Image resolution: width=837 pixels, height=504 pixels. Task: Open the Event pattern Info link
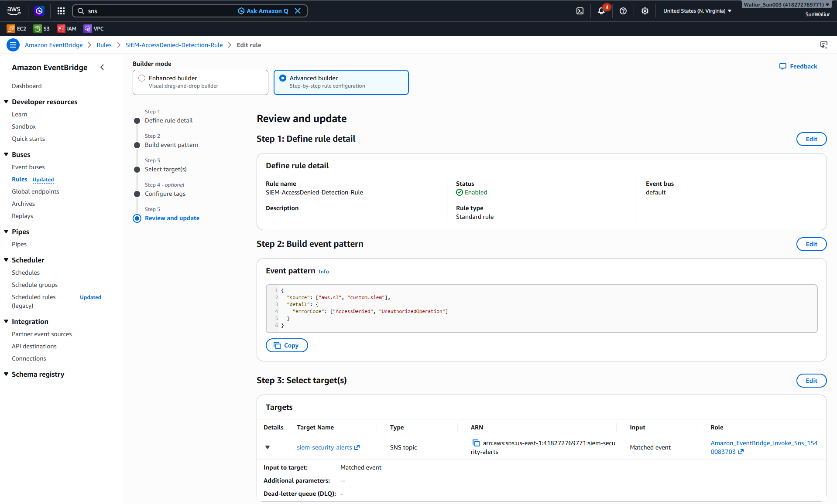[x=324, y=272]
